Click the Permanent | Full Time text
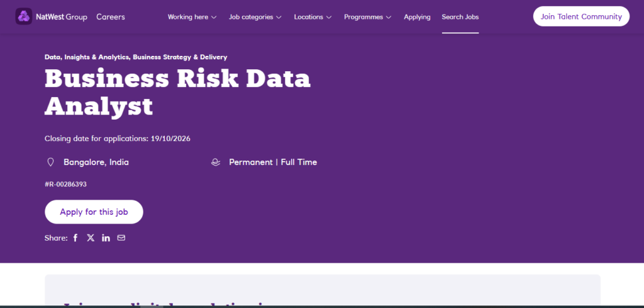The image size is (644, 308). click(x=273, y=163)
